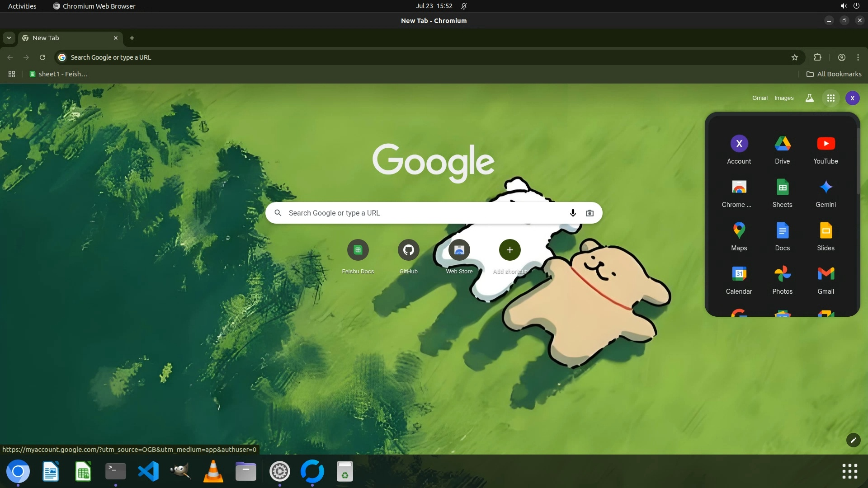Click the Customize Chromium pencil button
868x488 pixels.
853,440
